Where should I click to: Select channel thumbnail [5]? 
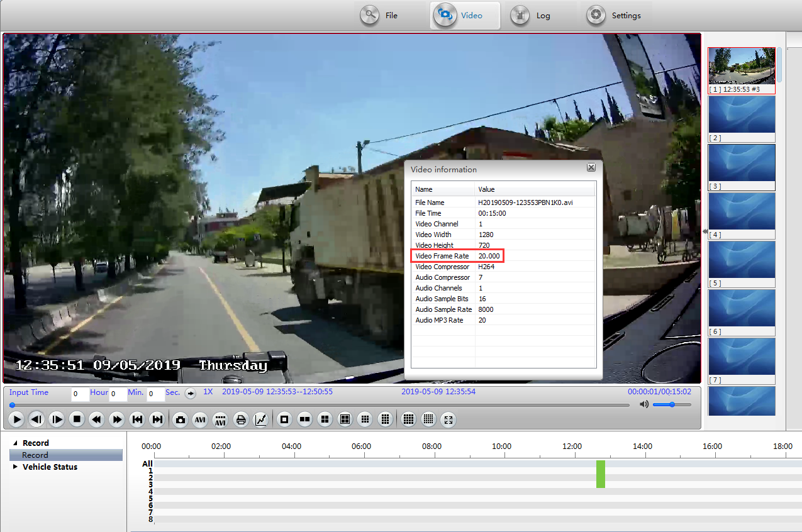742,263
